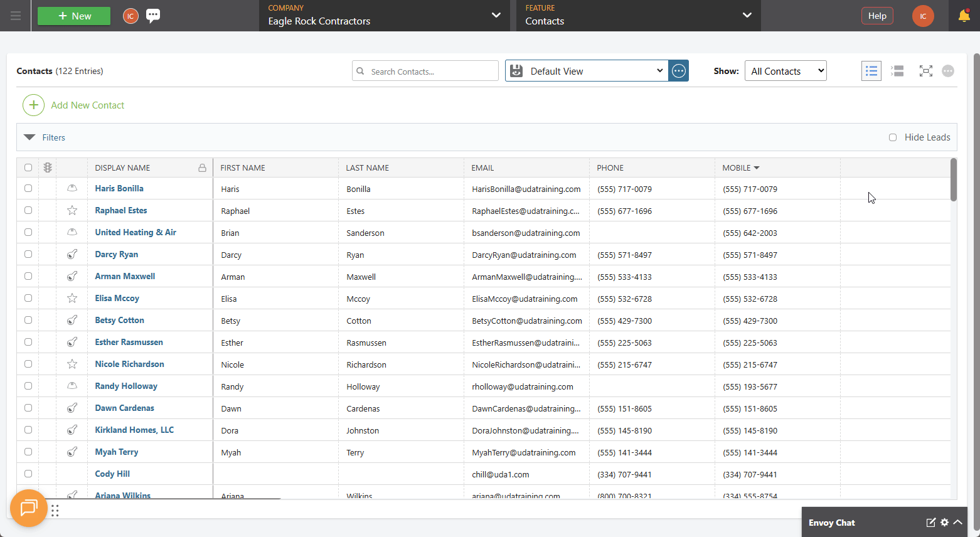This screenshot has height=537, width=980.
Task: Select the Raphael Estes row checkbox
Action: pyautogui.click(x=28, y=210)
